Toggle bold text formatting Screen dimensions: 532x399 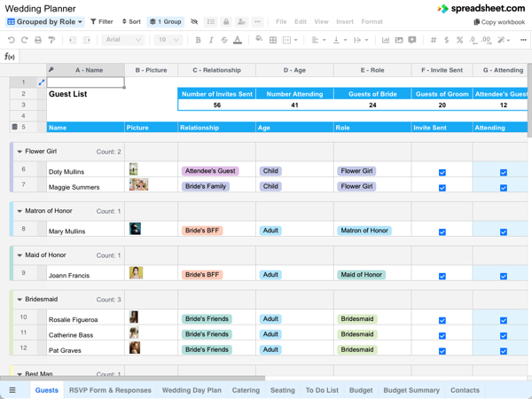(198, 40)
